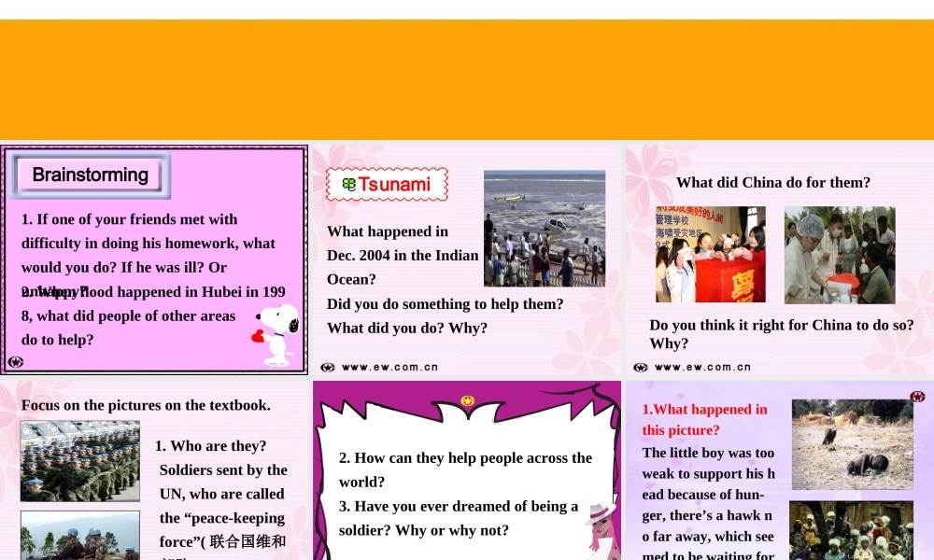
Task: Open the crowd of people photo below the vulture picture
Action: point(851,530)
